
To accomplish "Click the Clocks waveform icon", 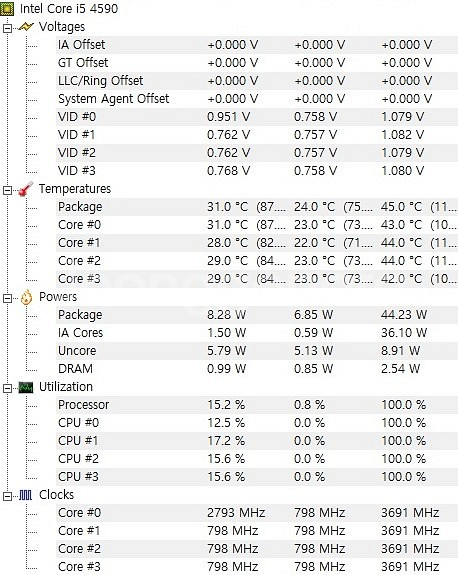I will pos(26,495).
